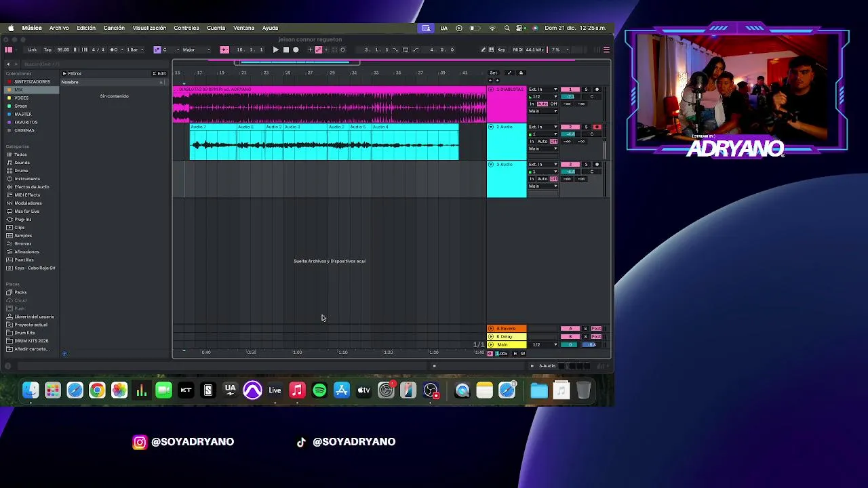Disarm recording on 2 Audio track

(x=597, y=127)
